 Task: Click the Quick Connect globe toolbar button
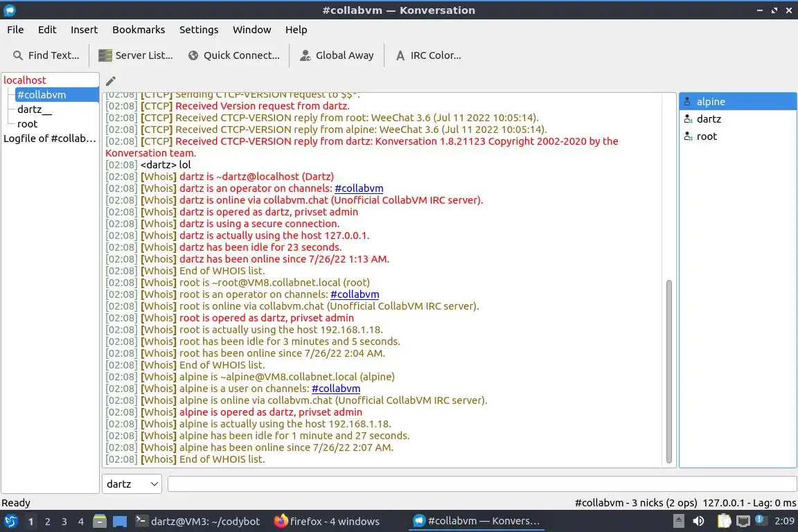tap(233, 55)
